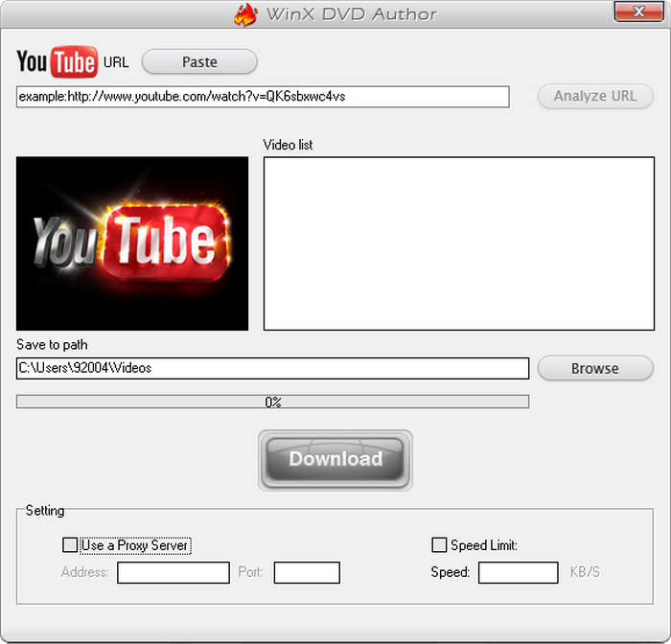Click the Save to path text field

click(x=272, y=368)
